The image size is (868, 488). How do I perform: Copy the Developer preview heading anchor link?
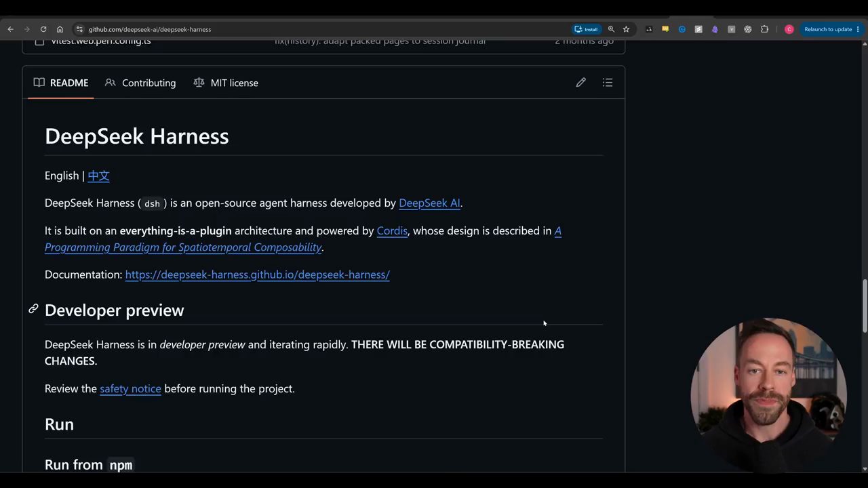[x=33, y=309]
